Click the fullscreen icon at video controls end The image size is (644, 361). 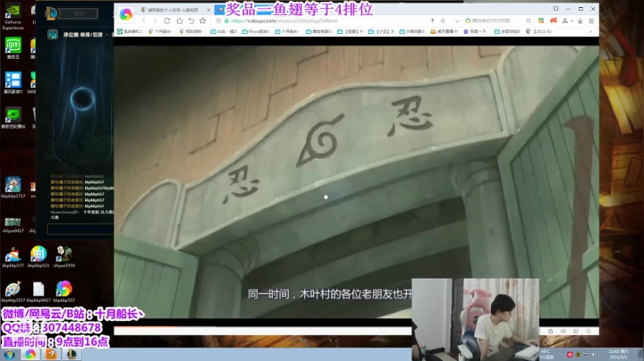point(589,331)
